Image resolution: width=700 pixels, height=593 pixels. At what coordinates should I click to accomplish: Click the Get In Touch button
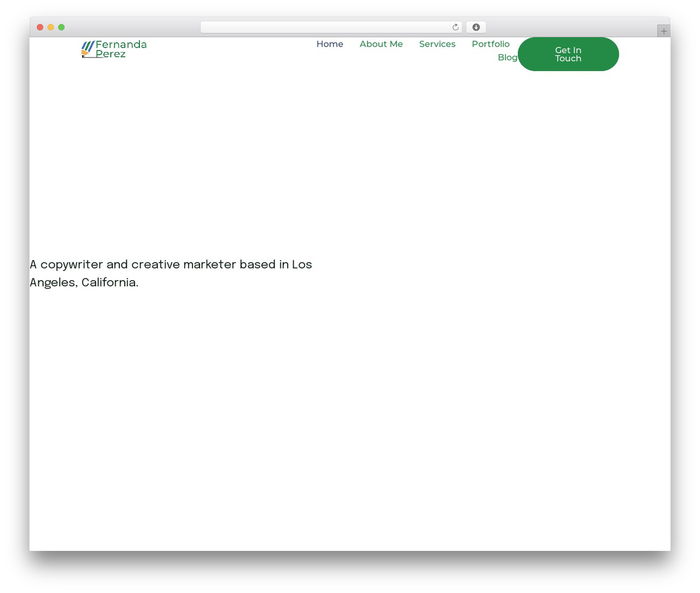pyautogui.click(x=568, y=54)
